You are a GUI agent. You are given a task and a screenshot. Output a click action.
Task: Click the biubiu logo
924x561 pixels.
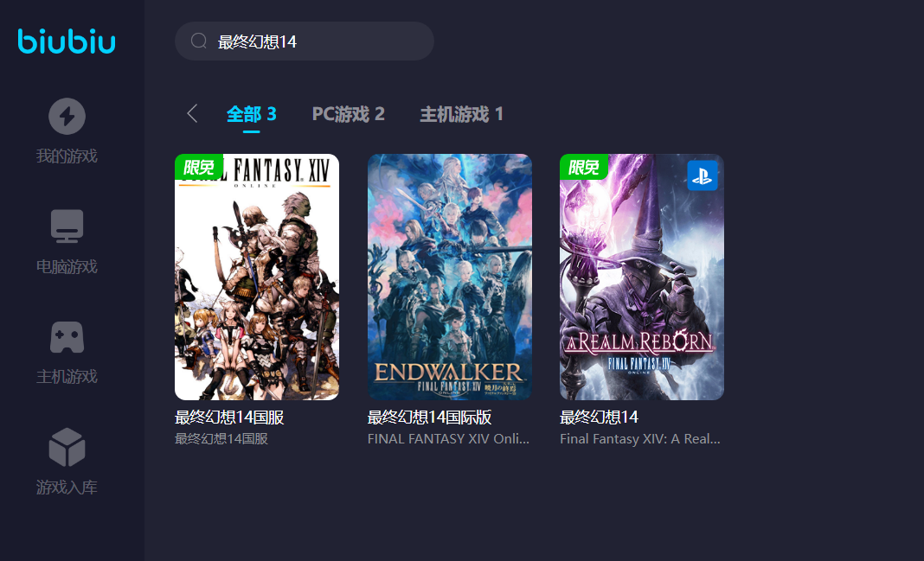(67, 41)
